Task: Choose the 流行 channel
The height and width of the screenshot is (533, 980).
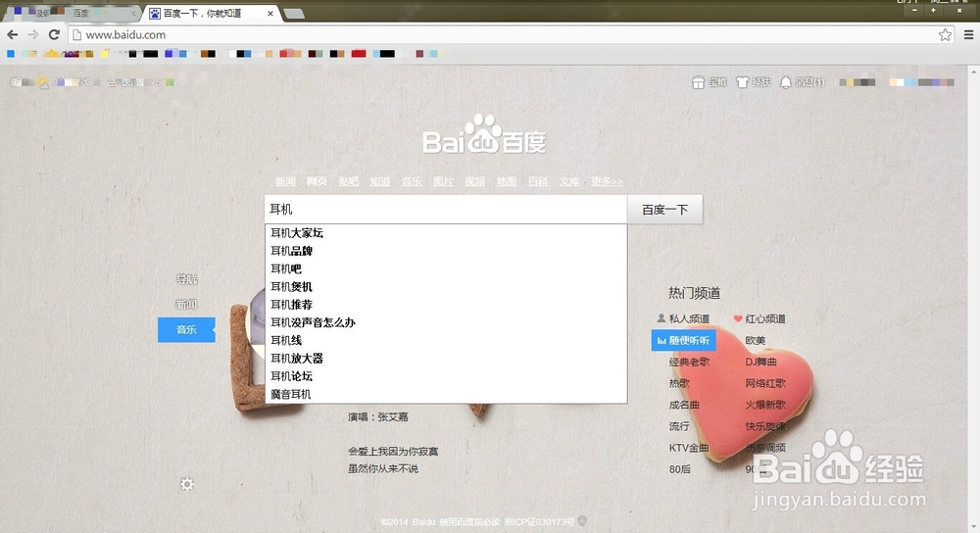Action: 679,426
